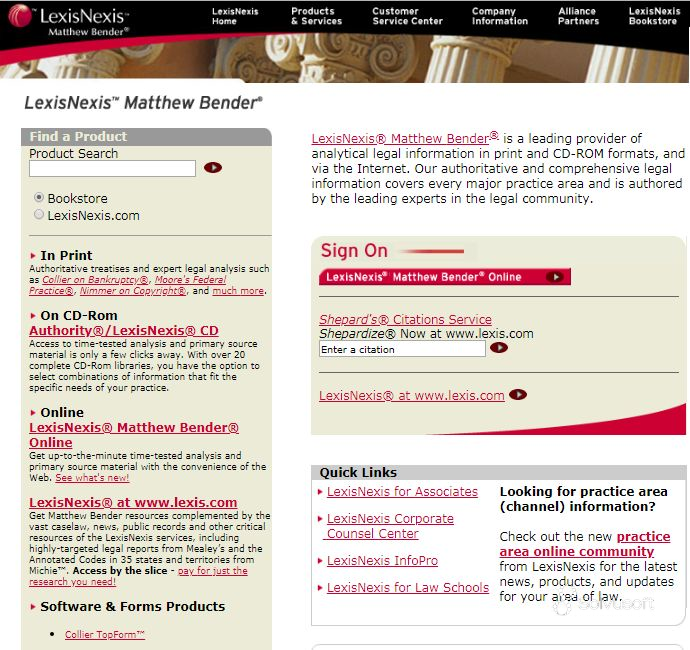This screenshot has width=690, height=650.
Task: Click the In Print section heading
Action: click(66, 255)
